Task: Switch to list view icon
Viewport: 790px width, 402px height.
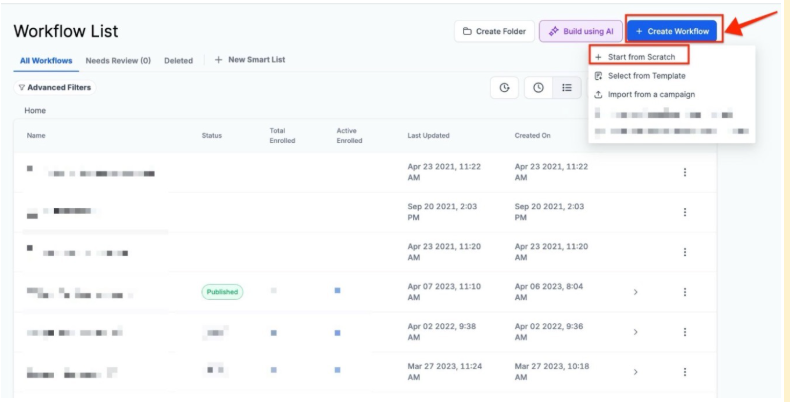Action: click(x=567, y=88)
